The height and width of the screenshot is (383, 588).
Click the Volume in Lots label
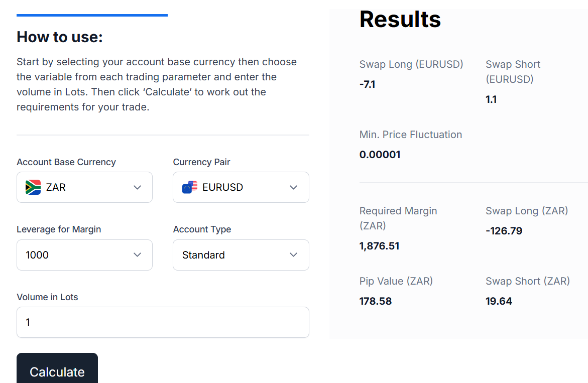pos(47,297)
